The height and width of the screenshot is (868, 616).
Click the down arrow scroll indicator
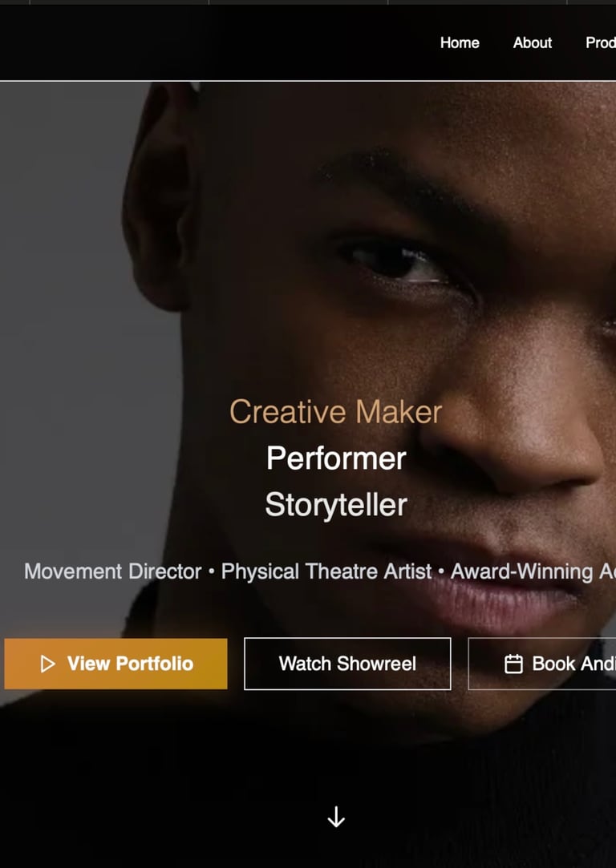[x=336, y=817]
